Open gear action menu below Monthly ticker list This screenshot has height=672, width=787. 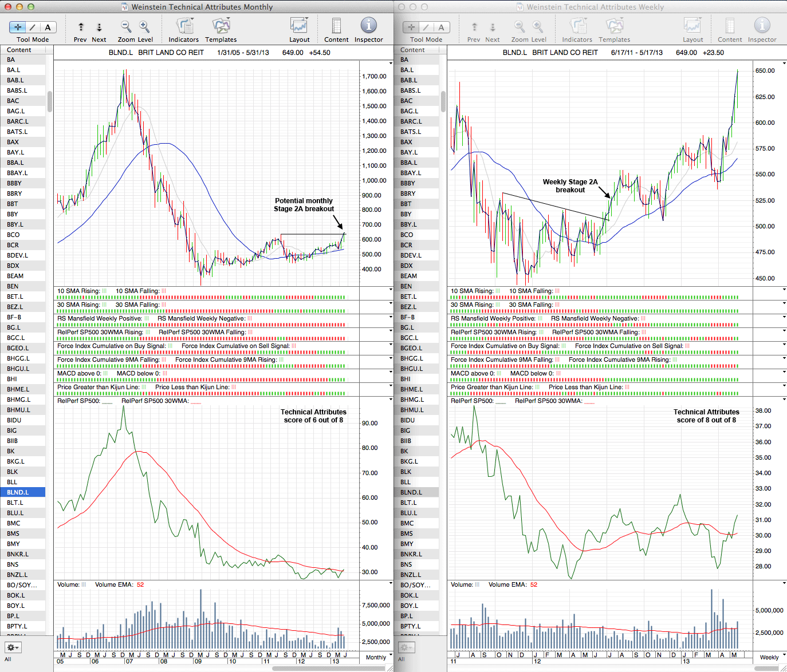click(x=13, y=647)
